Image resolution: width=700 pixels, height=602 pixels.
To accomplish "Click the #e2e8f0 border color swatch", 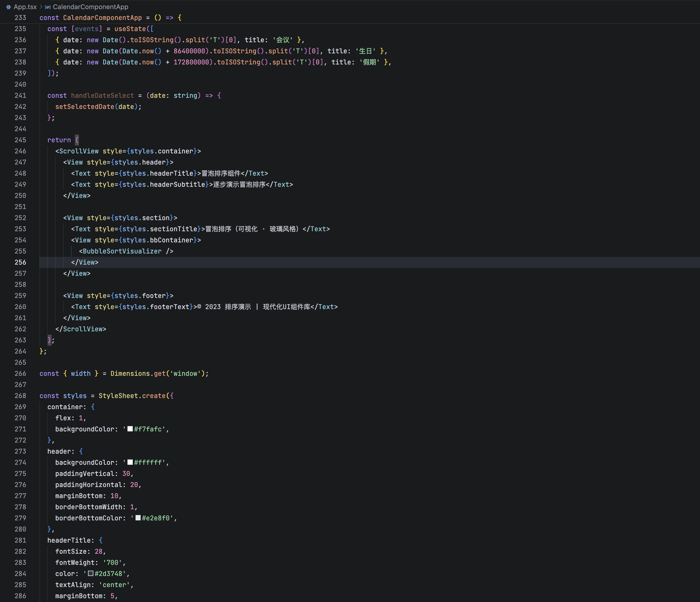I will [x=138, y=518].
